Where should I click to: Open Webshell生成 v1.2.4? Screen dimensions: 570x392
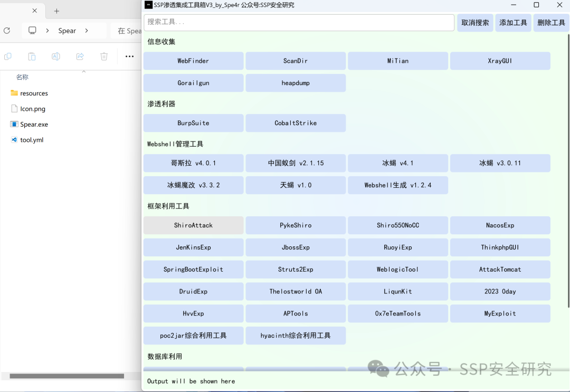point(398,185)
